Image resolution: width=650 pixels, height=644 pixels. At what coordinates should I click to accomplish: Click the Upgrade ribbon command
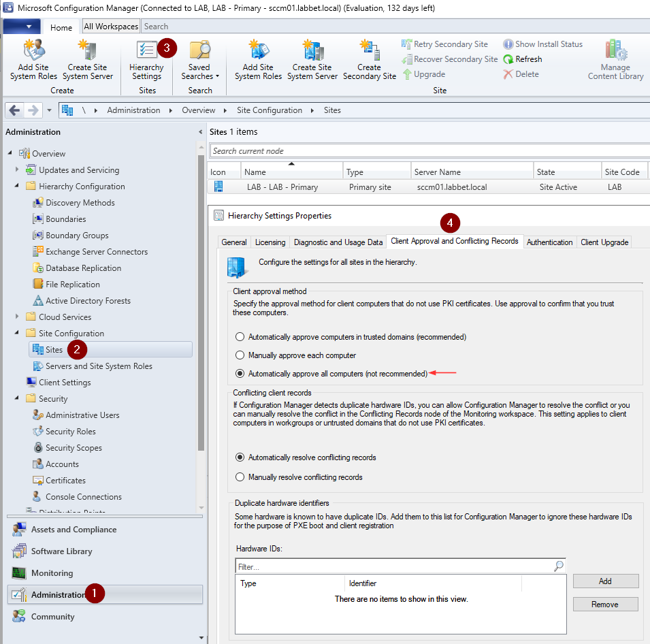pyautogui.click(x=423, y=74)
